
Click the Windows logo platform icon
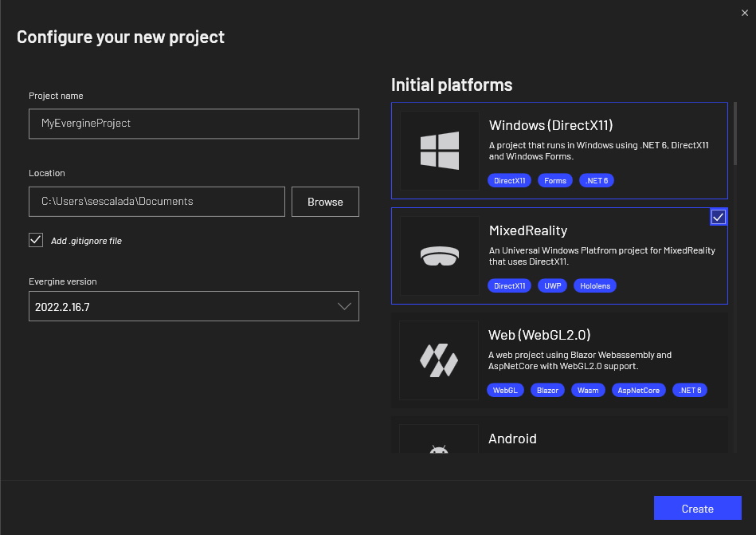pyautogui.click(x=439, y=150)
